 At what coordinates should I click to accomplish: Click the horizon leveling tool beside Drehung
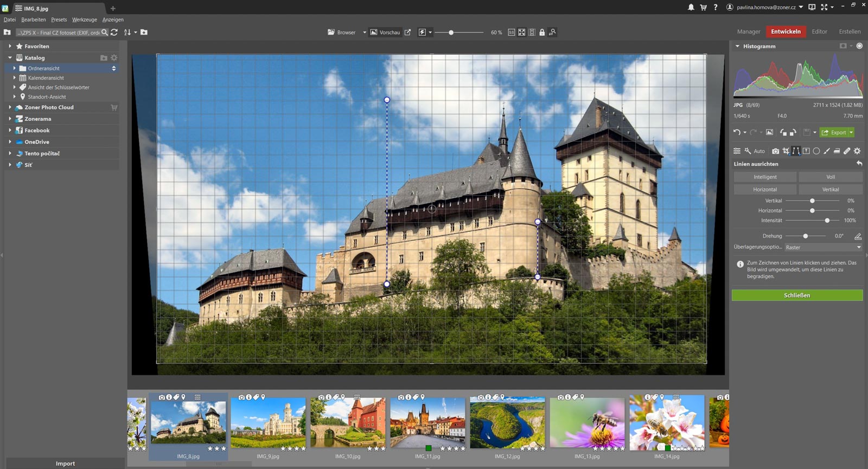[x=858, y=236]
